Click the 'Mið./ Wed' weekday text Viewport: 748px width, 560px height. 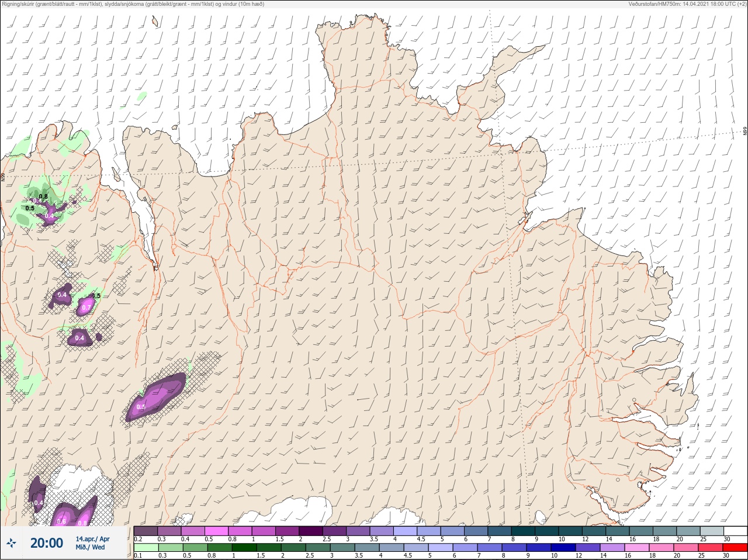(90, 547)
